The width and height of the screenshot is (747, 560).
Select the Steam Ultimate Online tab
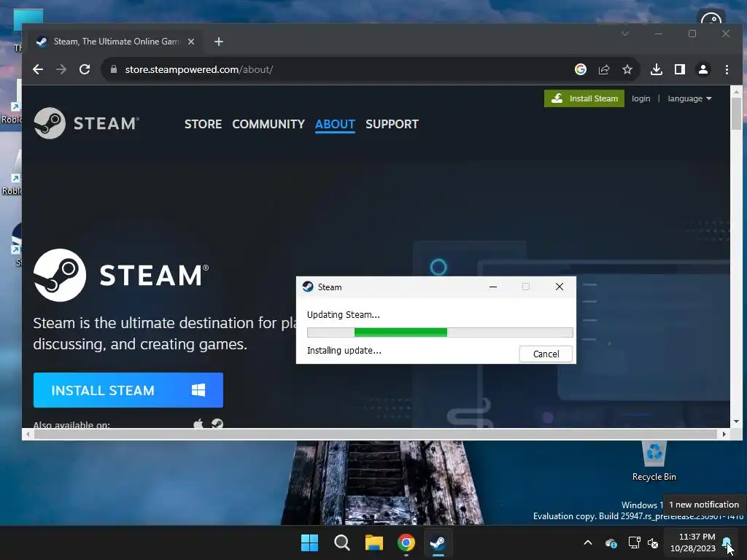pos(116,42)
